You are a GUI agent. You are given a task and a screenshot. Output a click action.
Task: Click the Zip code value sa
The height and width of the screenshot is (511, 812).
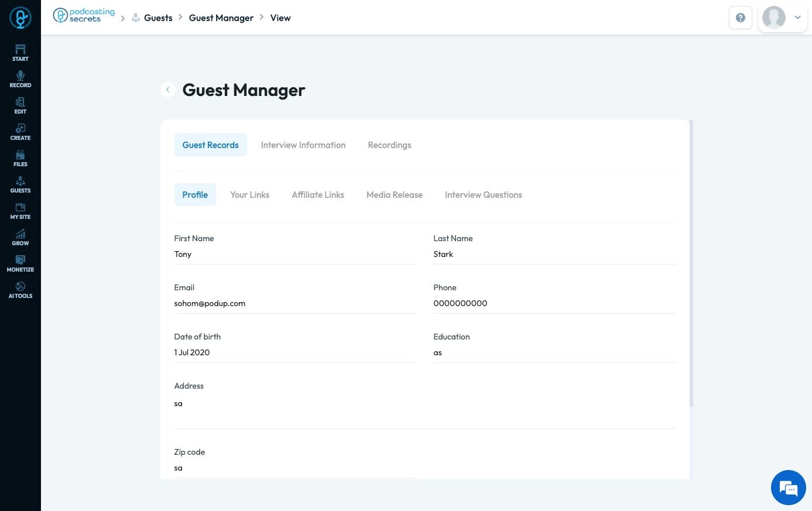[179, 468]
